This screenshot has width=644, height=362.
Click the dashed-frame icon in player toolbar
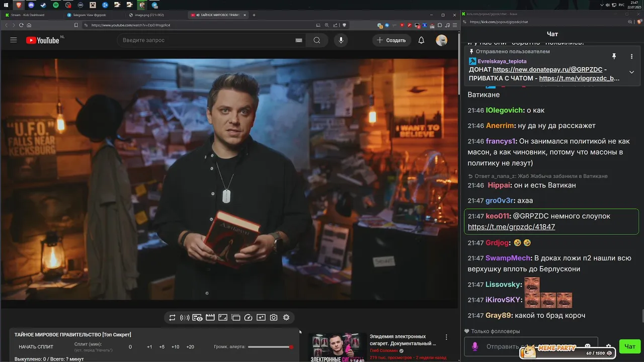coord(235,317)
